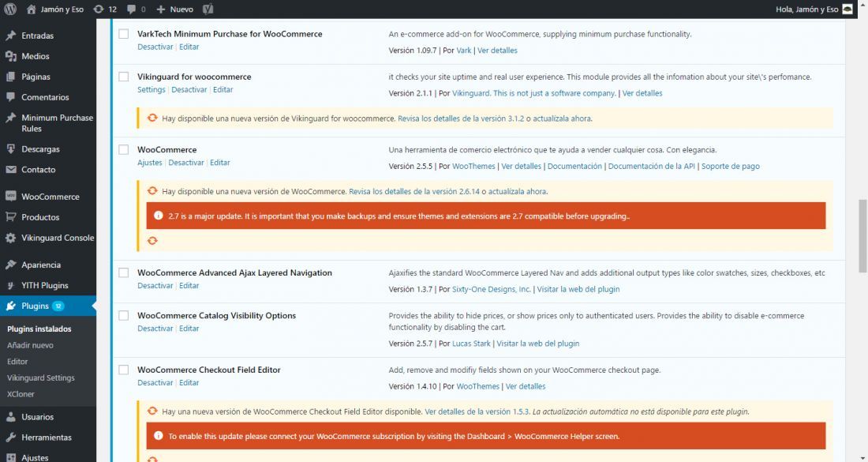Select the VarkTech Minimum Purchase plugin checkbox
Viewport: 868px width, 462px height.
[x=124, y=34]
